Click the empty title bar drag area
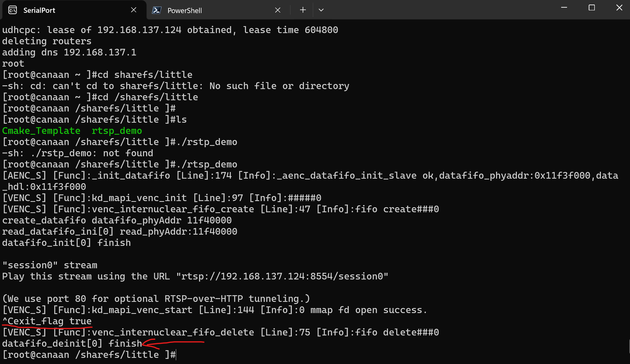 click(x=440, y=10)
